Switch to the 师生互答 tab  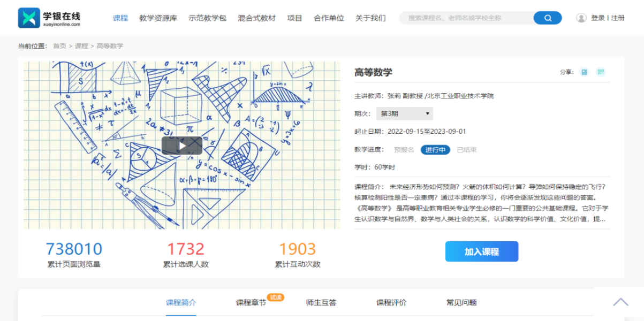click(321, 303)
